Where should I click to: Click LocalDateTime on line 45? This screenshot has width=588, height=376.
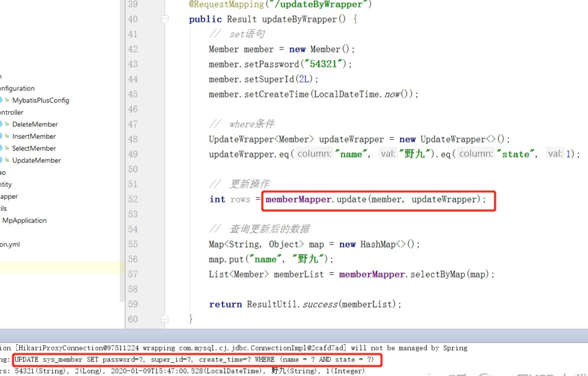(346, 94)
